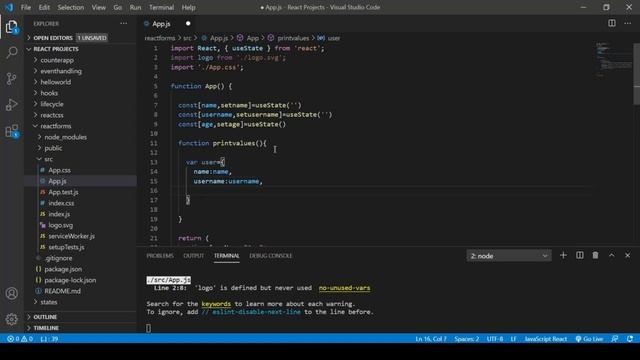
Task: Expand lifecycle folder
Action: coord(80,104)
